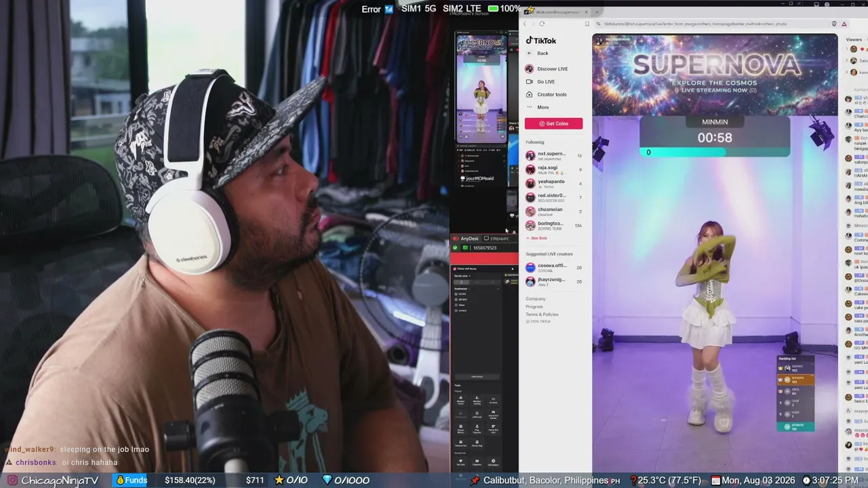Select the TikTok browser tab
Screen dimensions: 868x488
click(556, 12)
